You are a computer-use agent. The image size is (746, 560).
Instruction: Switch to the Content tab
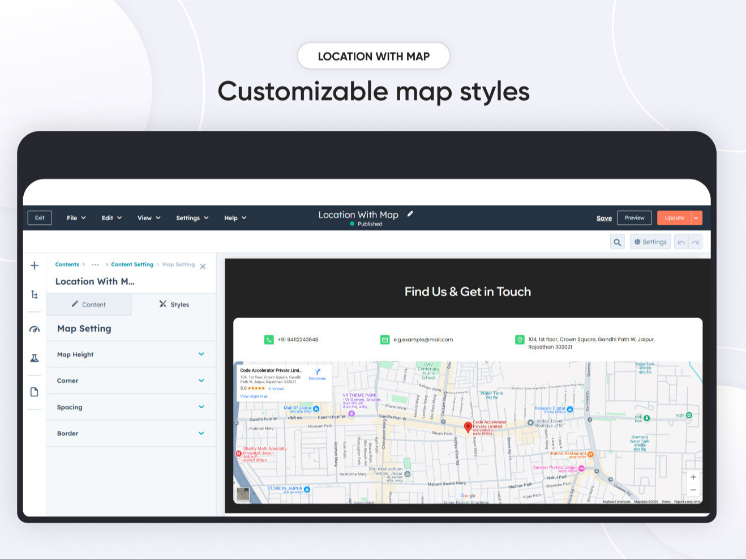[89, 304]
